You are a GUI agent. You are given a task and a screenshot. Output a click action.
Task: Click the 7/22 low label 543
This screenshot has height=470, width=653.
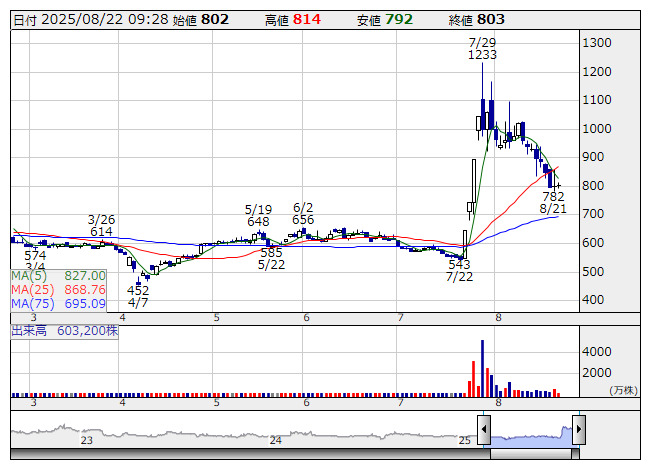pos(460,264)
